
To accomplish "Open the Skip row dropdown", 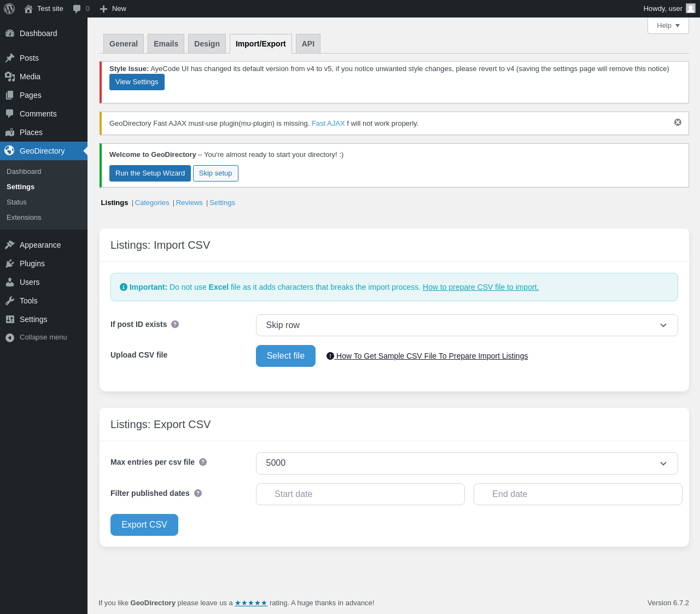I will (466, 325).
